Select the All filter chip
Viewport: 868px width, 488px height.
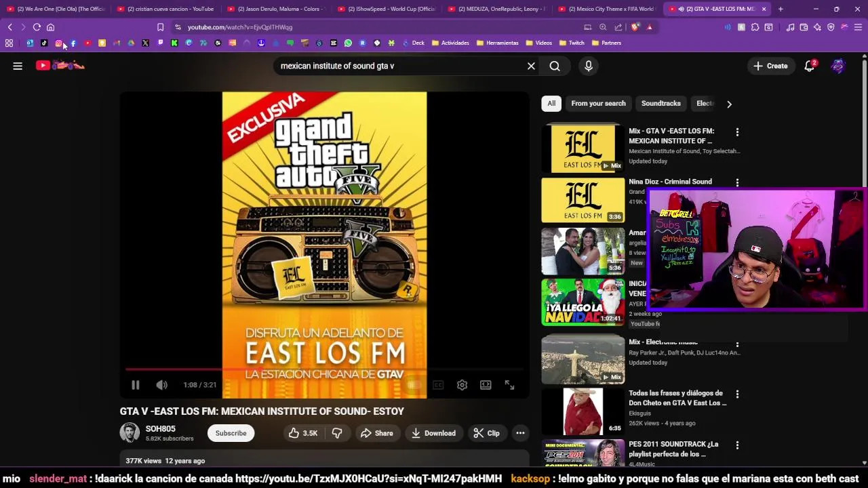(551, 104)
